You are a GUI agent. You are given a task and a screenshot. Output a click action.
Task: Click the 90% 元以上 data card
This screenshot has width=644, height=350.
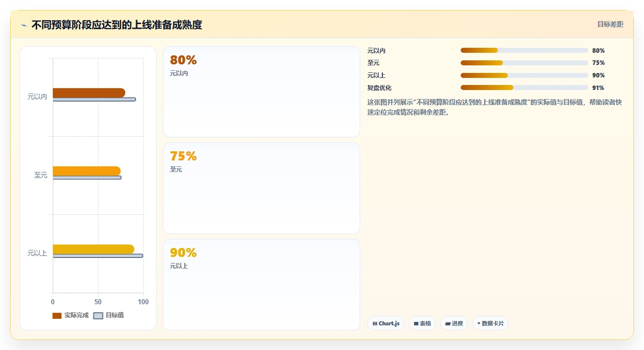click(261, 285)
